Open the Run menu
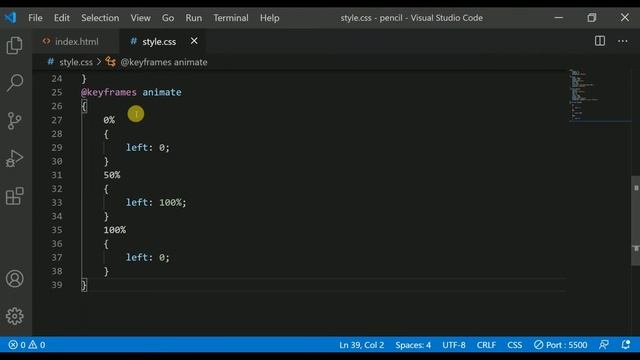 click(x=193, y=18)
